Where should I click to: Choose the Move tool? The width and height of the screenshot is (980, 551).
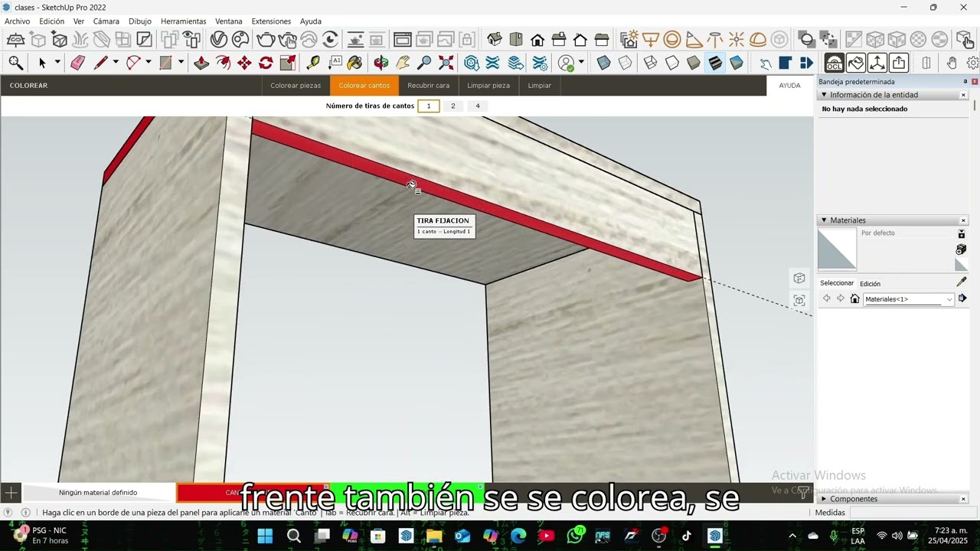244,63
